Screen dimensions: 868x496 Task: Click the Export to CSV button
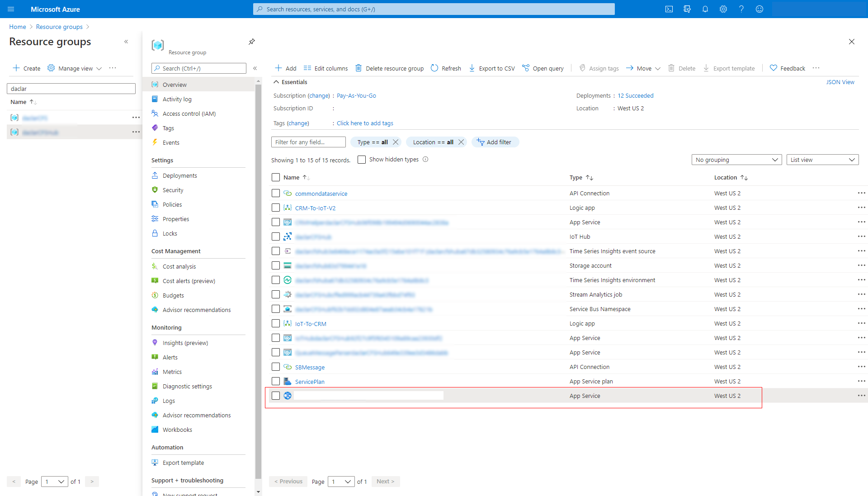click(491, 68)
